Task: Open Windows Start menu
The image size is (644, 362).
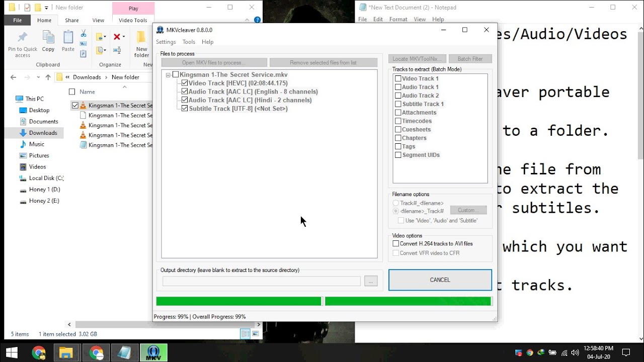Action: (12, 352)
